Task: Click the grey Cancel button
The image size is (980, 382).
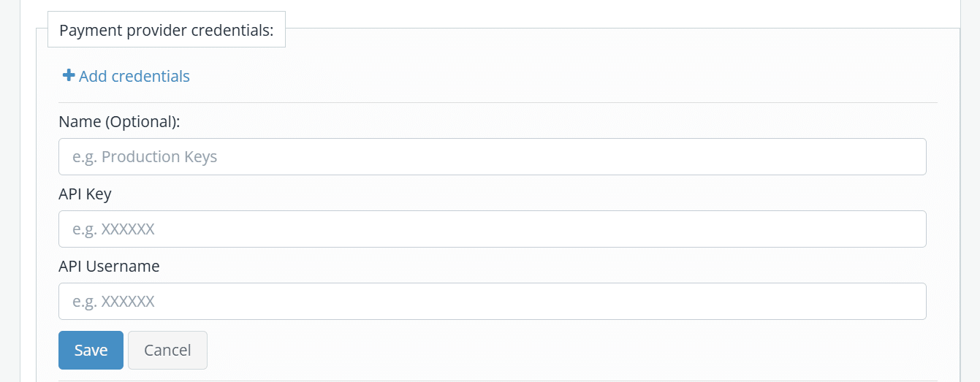Action: (167, 350)
